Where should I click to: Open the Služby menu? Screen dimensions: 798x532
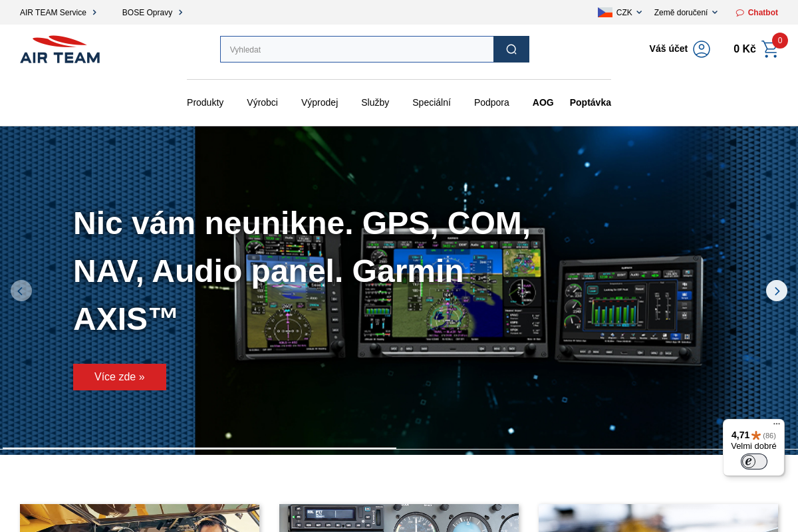[375, 102]
